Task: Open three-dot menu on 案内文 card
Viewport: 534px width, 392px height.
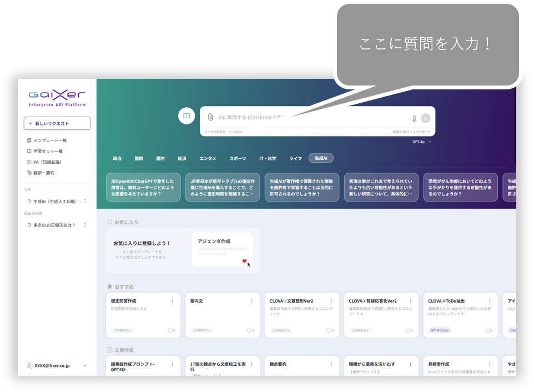Action: pos(252,301)
